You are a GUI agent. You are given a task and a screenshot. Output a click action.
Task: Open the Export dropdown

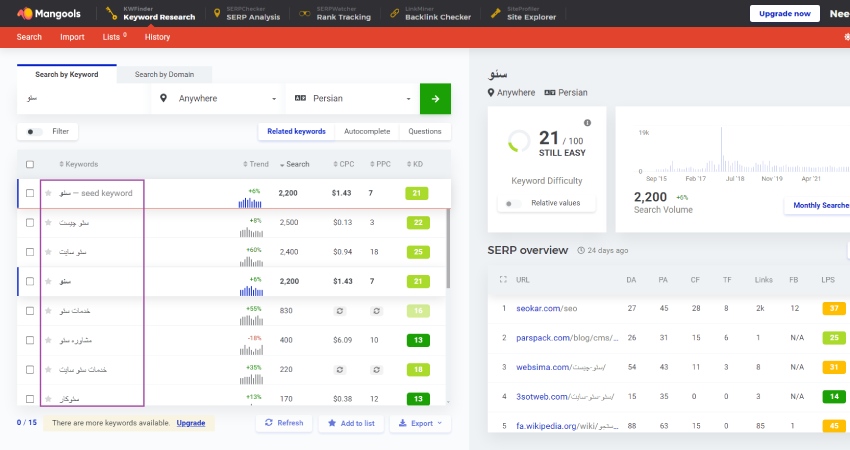pyautogui.click(x=420, y=423)
